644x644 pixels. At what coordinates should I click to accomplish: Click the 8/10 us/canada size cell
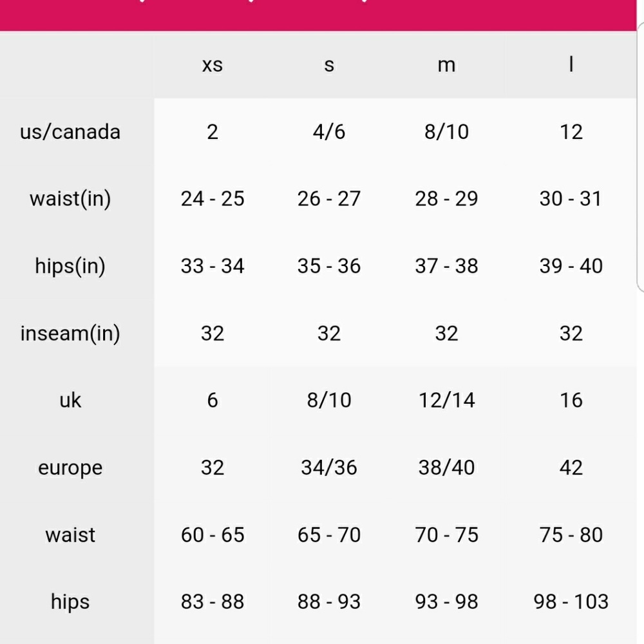pyautogui.click(x=446, y=132)
